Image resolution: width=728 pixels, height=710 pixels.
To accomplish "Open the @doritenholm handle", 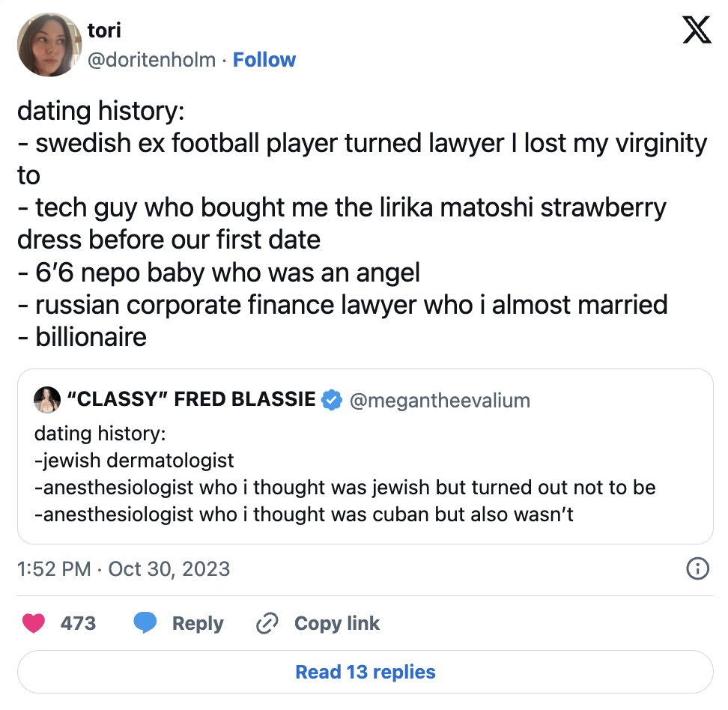I will [152, 60].
